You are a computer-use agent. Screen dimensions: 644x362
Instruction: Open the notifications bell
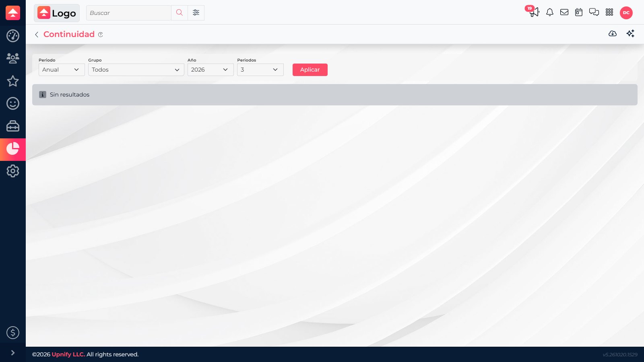(550, 12)
